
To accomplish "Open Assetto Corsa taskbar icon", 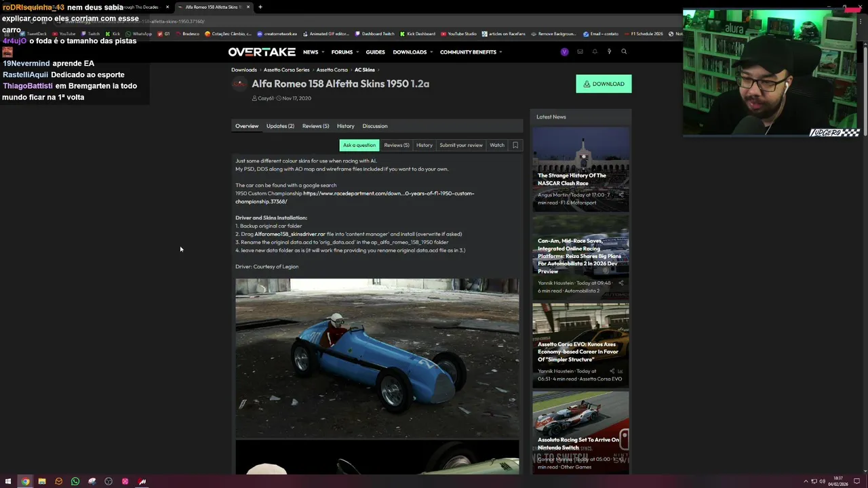I will tap(142, 481).
